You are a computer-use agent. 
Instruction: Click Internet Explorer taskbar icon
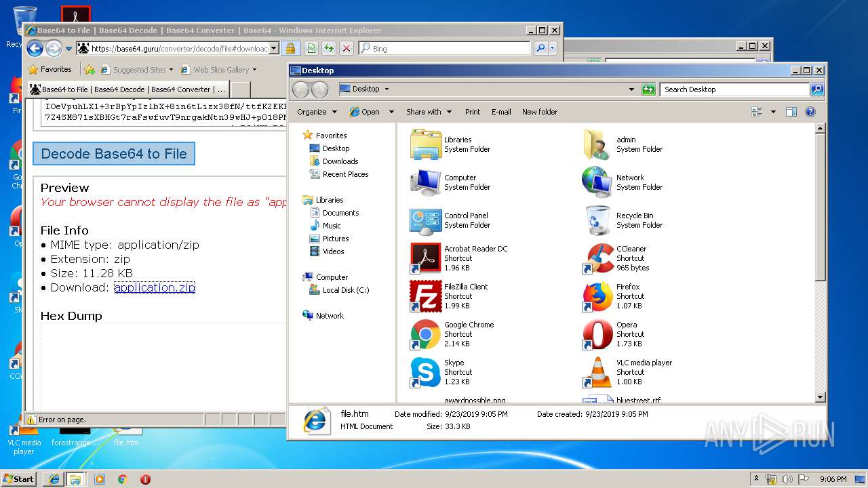tap(54, 479)
